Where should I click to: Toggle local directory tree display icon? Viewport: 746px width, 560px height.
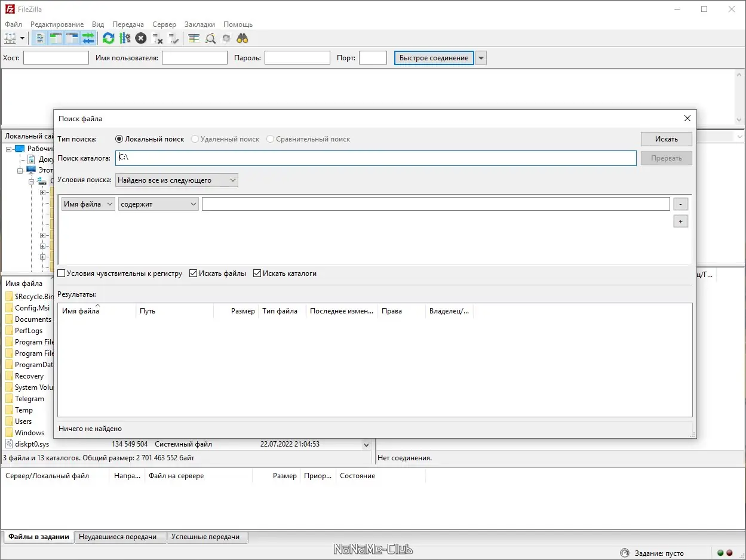(x=56, y=38)
